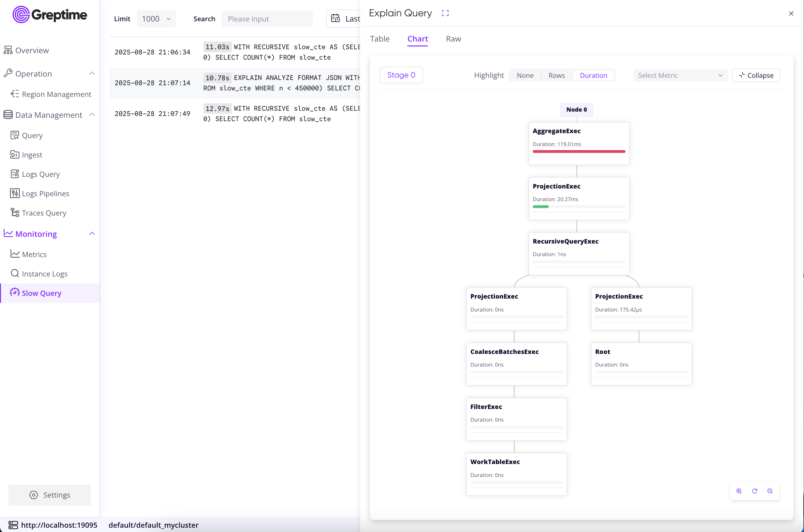Collapse the Data Management section
Viewport: 804px width, 532px height.
click(x=92, y=115)
